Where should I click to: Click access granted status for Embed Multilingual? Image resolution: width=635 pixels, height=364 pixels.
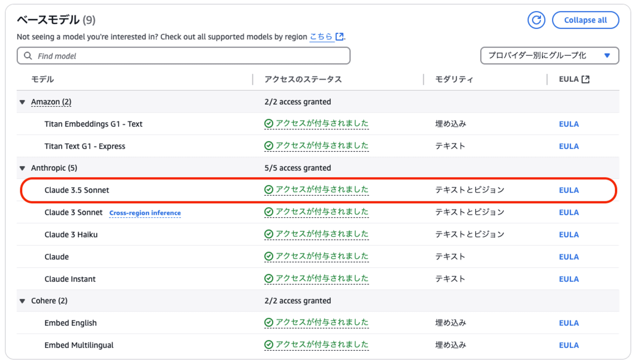pyautogui.click(x=317, y=345)
